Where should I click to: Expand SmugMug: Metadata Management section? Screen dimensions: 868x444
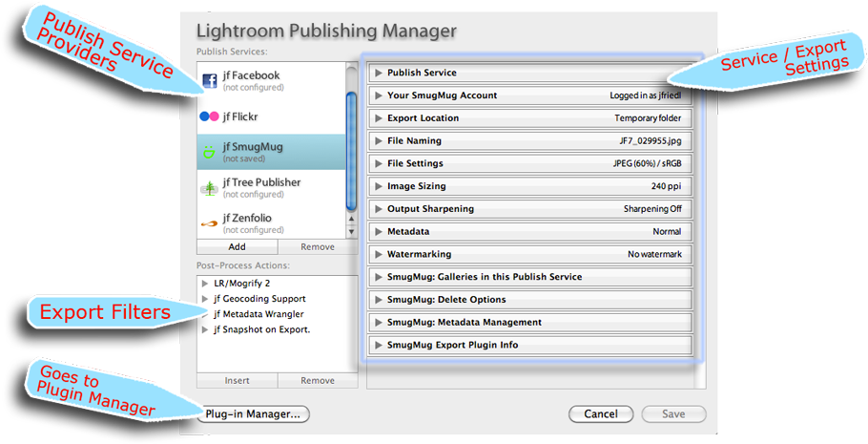tap(379, 322)
